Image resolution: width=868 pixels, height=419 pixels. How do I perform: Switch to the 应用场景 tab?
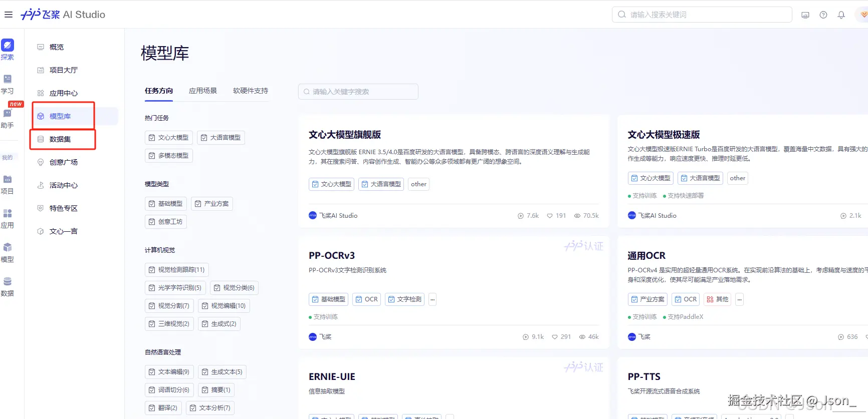[203, 91]
